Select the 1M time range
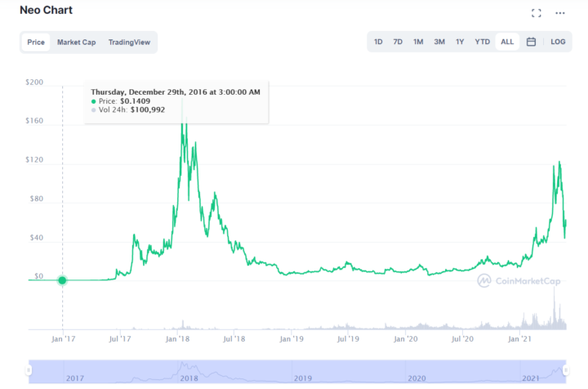The image size is (588, 389). (x=418, y=42)
